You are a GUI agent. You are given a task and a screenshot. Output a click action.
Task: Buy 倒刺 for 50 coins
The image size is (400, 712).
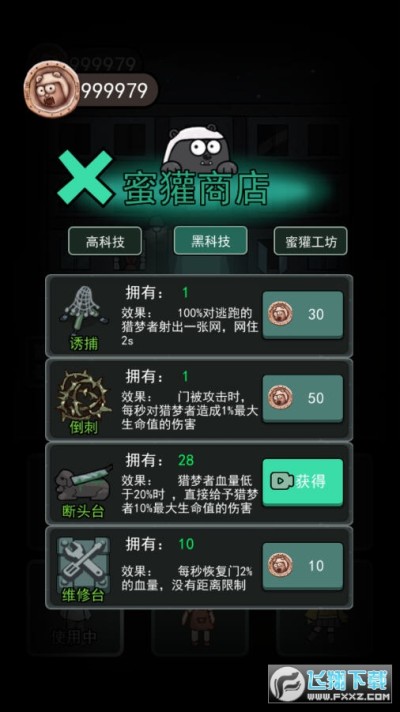tap(303, 398)
